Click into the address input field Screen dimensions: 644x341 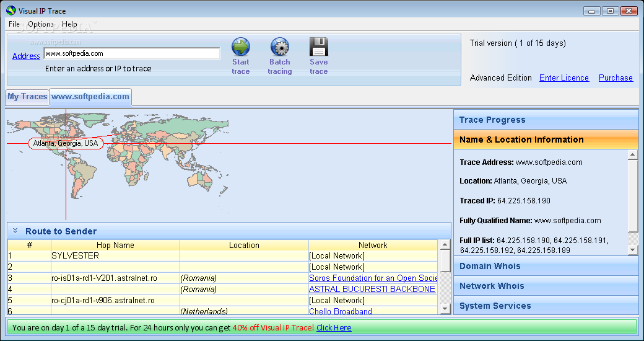131,53
